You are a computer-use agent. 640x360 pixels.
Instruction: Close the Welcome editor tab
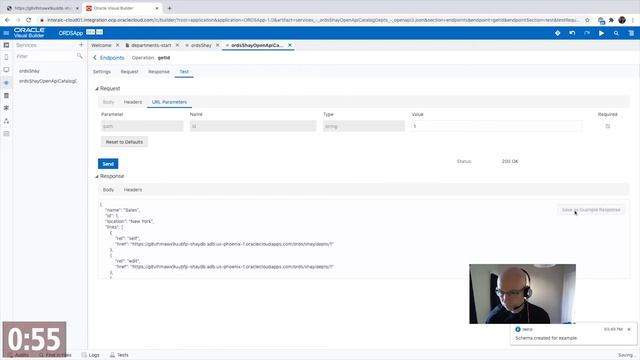click(118, 45)
